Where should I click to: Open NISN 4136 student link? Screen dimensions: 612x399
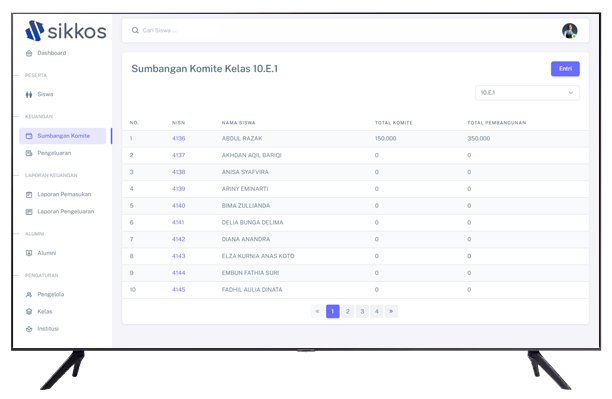pyautogui.click(x=178, y=138)
